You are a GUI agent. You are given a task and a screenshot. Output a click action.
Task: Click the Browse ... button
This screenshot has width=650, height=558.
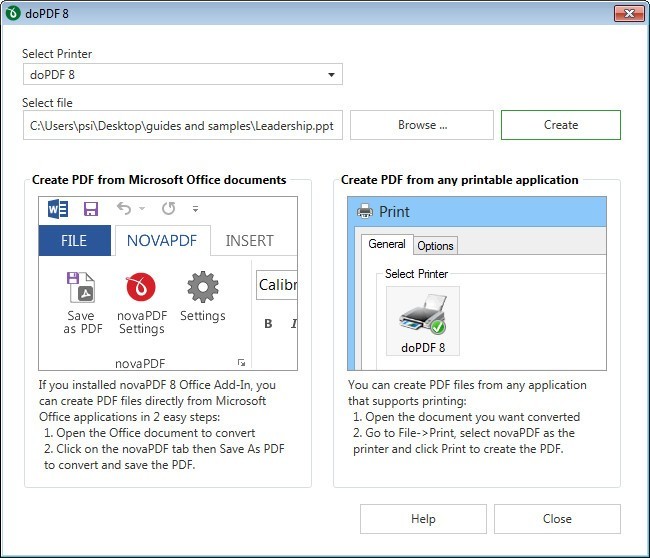pyautogui.click(x=422, y=125)
